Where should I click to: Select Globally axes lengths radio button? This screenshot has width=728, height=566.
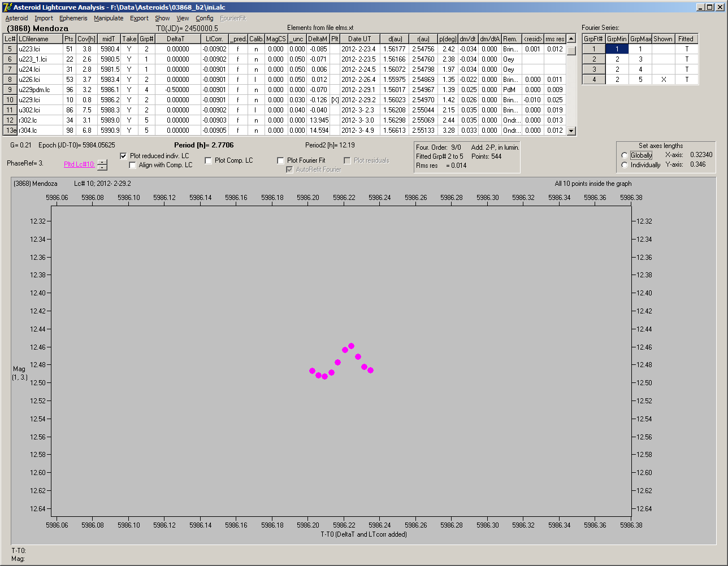click(x=624, y=155)
